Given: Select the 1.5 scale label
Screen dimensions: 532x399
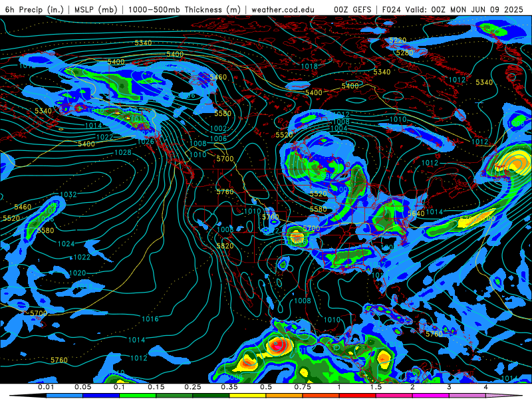Looking at the screenshot, I should point(376,387).
